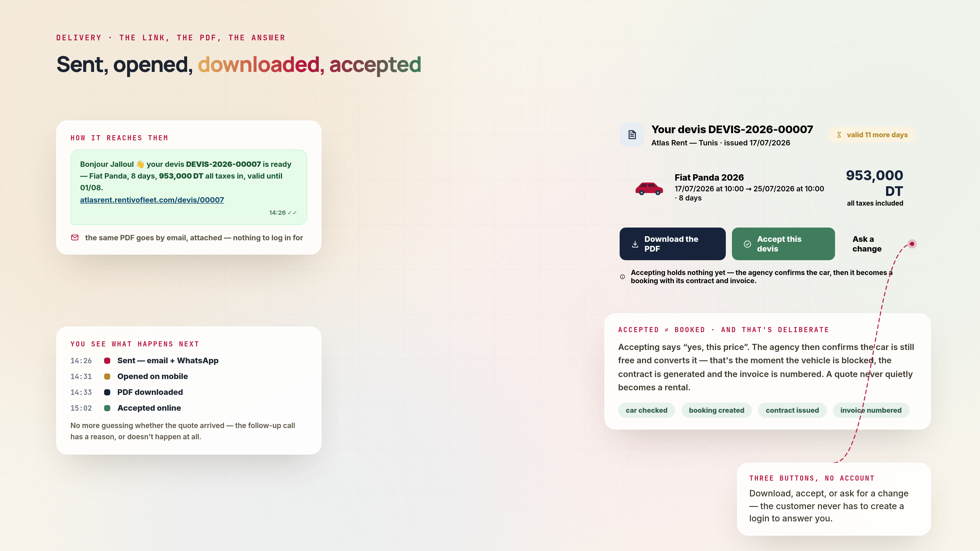The width and height of the screenshot is (980, 551).
Task: Click the hourglass icon in validity badge
Action: 839,135
